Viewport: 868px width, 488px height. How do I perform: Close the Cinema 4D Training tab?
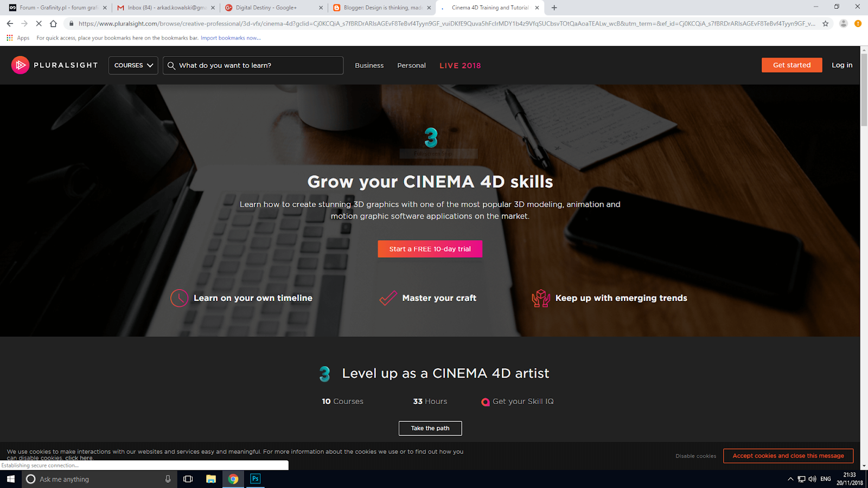537,8
